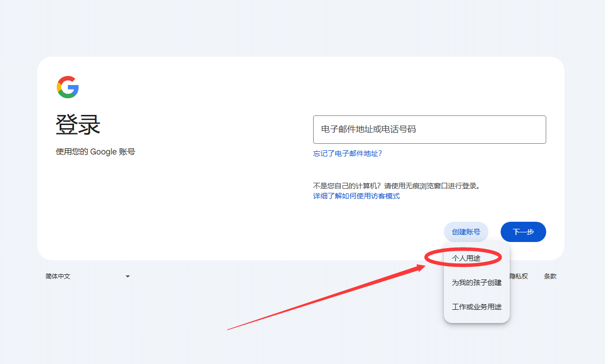The image size is (605, 364).
Task: Click the 使用您的 Google 账号 text
Action: coord(95,152)
